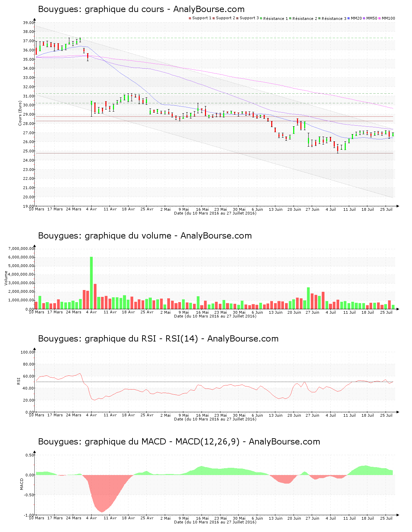Click the 'graphique du RSI - RSI(14)' title
Viewport: 412px width, 532px height.
(158, 339)
